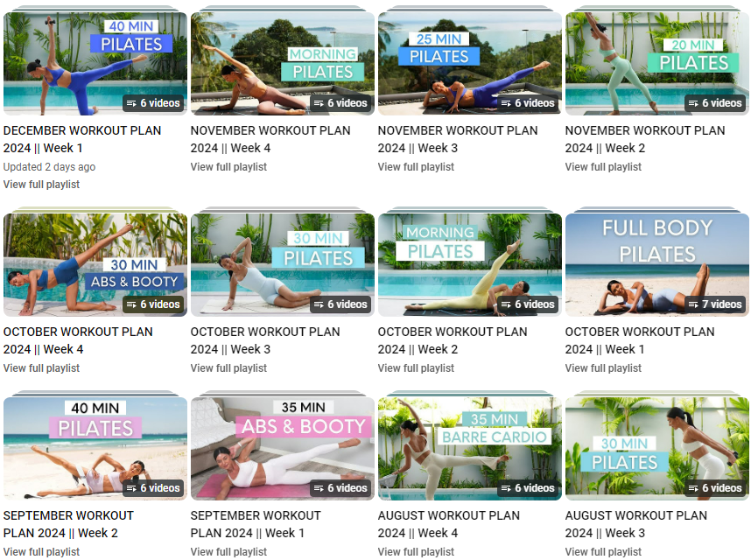Screen dimensions: 751x560
Task: Click the 6 videos badge on November Week 4 thumbnail
Action: [x=340, y=103]
